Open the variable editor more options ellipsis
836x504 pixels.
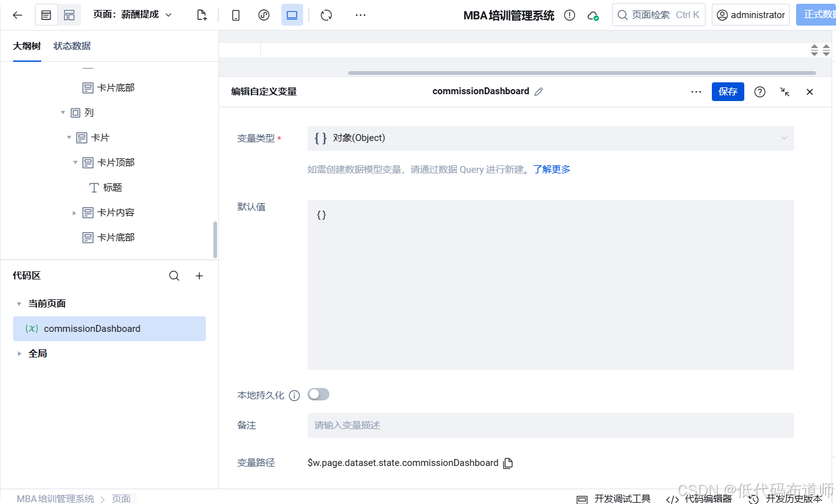(696, 92)
